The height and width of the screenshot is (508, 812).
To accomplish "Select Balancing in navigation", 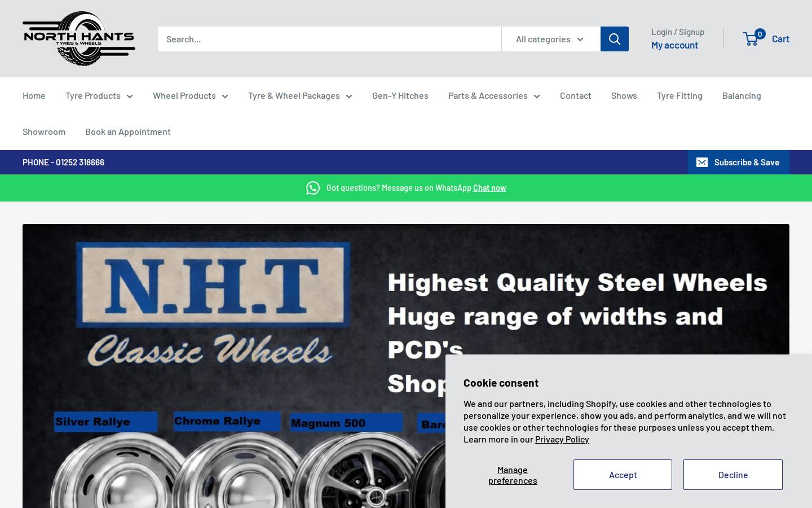I will 742,95.
